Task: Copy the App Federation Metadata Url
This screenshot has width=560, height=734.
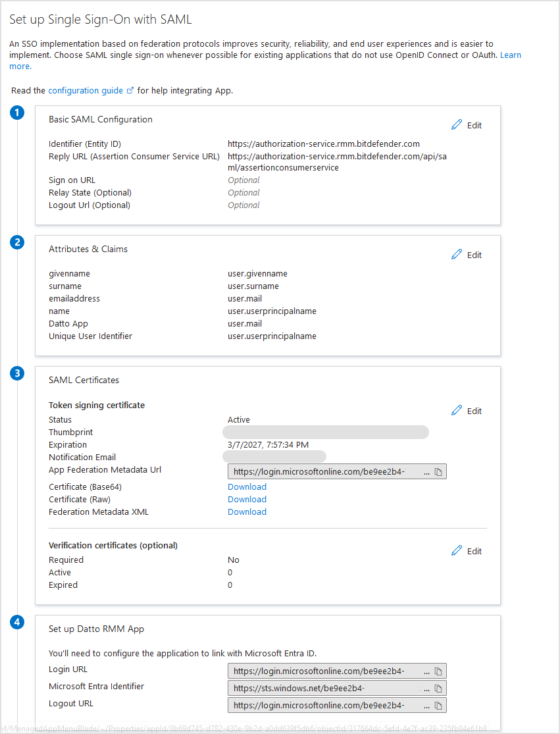Action: click(438, 471)
